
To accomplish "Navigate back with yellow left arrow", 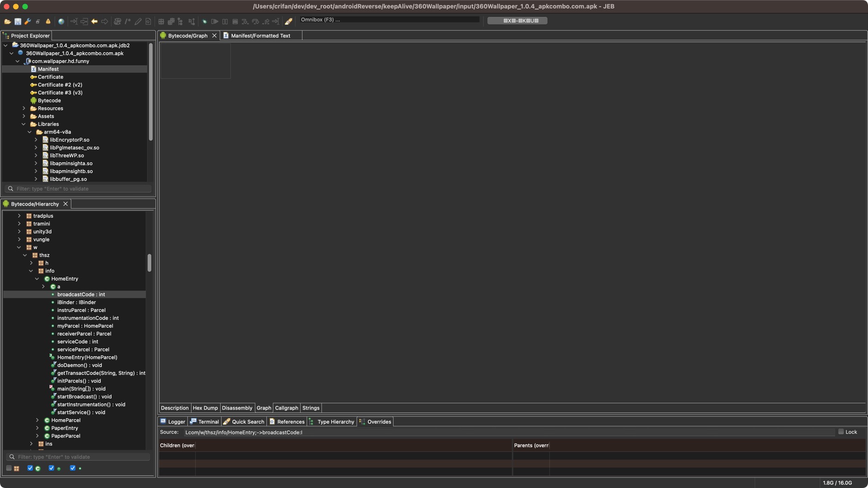I will [x=94, y=21].
